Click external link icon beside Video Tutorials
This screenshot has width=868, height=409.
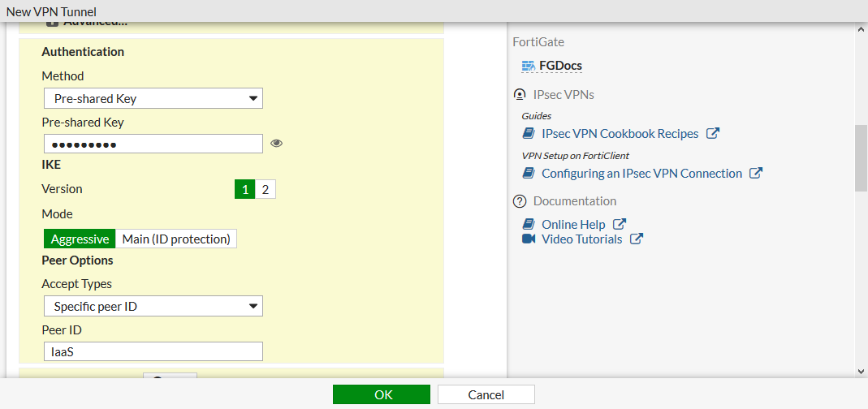tap(637, 239)
